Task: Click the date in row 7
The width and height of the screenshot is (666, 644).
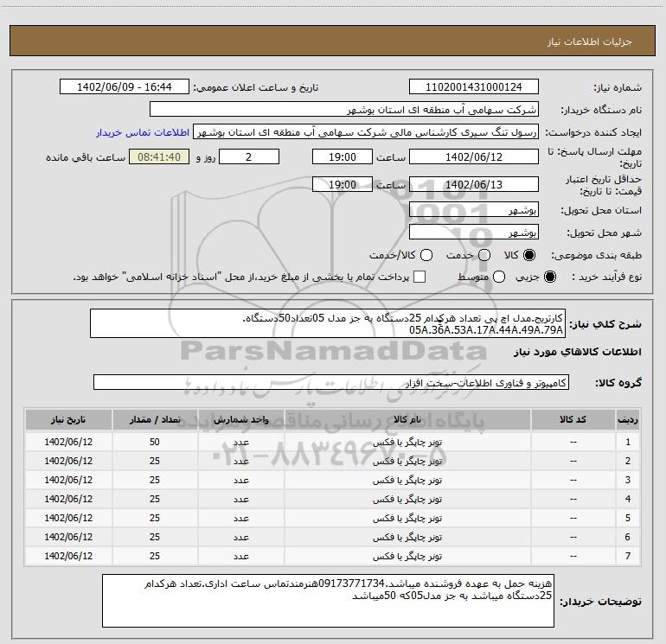Action: 68,556
